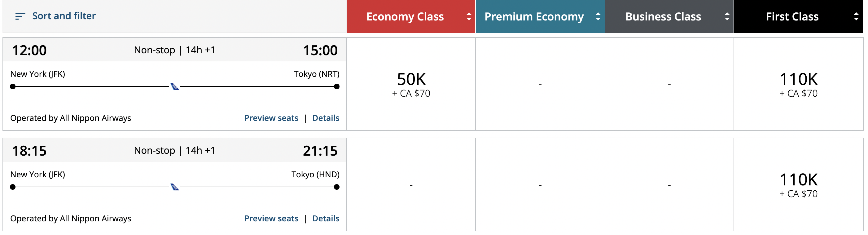The width and height of the screenshot is (868, 235).
Task: Open Details for the 18:15 flight
Action: [326, 219]
